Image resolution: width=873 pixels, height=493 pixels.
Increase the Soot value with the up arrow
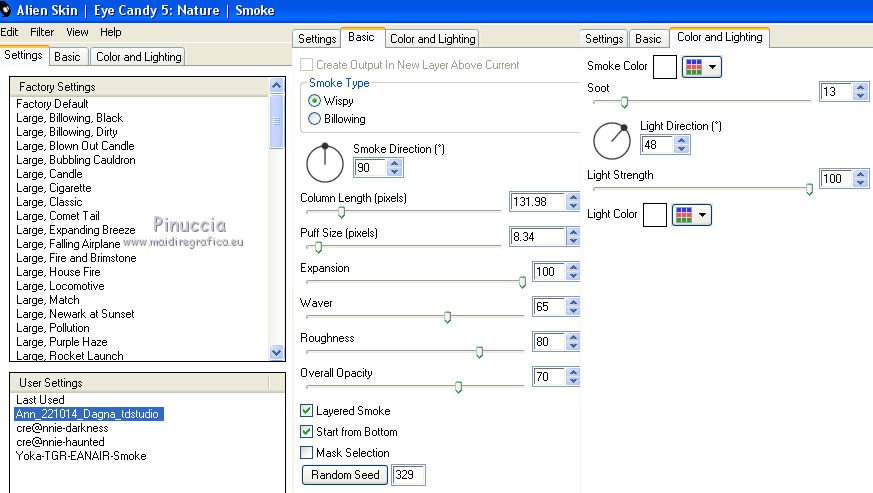tap(860, 87)
